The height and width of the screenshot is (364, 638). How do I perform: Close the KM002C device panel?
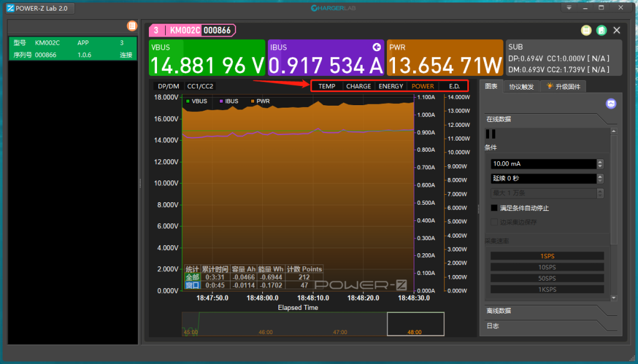click(617, 30)
